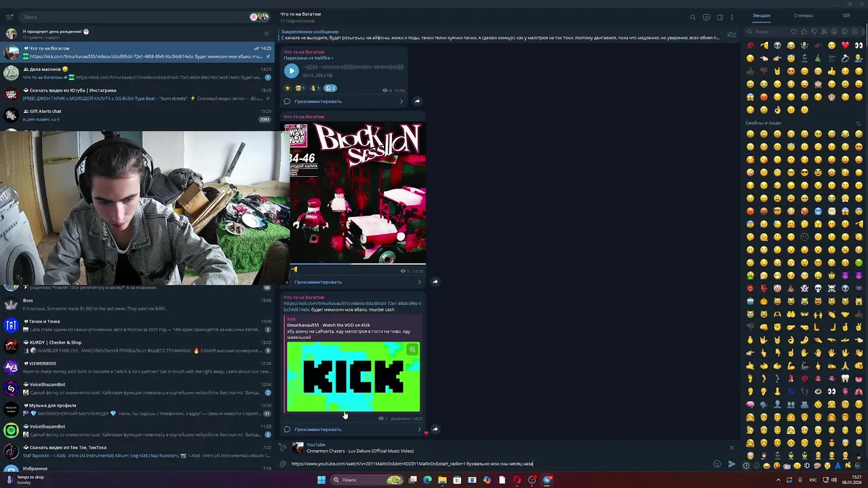Open the 'Тачки и Точка' channel
The height and width of the screenshot is (488, 868).
click(x=138, y=325)
